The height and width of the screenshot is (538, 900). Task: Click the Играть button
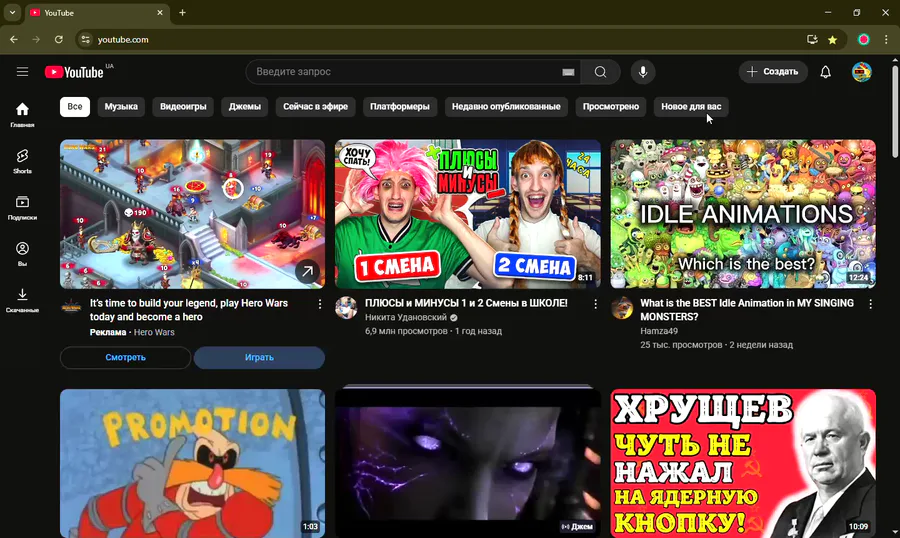[259, 357]
